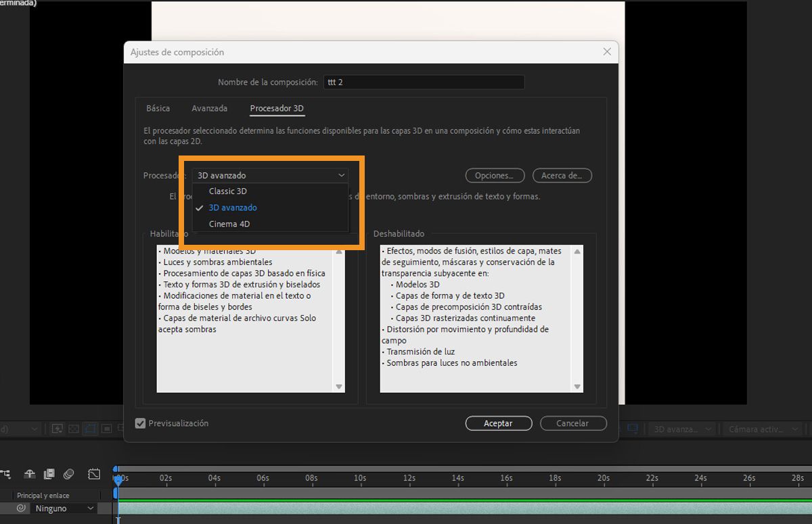812x524 pixels.
Task: Uncheck the Previsualización checkbox
Action: [140, 423]
